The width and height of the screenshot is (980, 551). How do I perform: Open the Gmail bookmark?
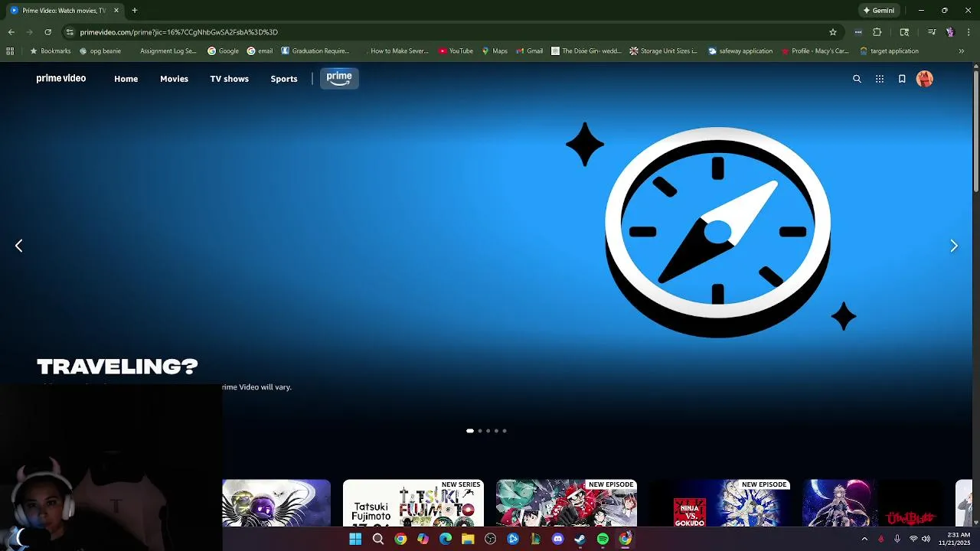pos(530,51)
